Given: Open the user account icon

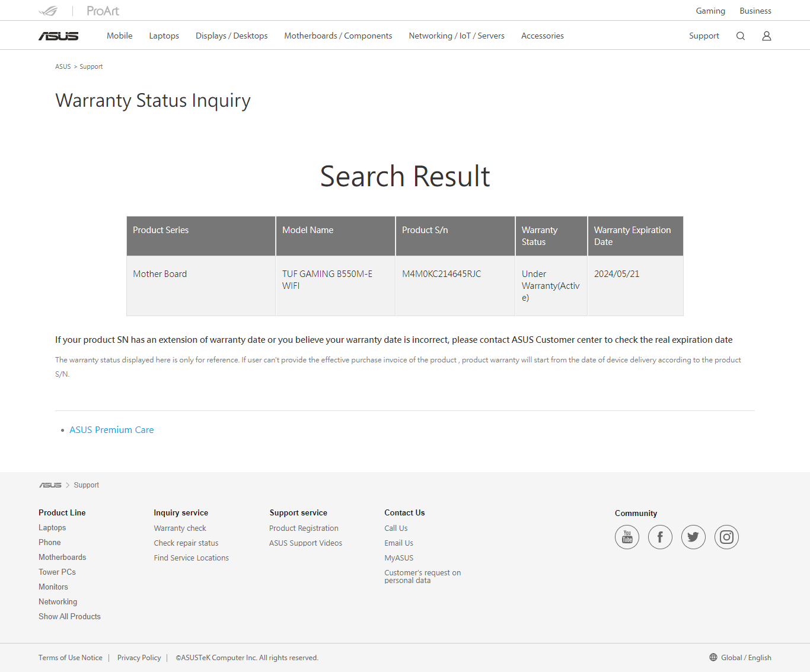Looking at the screenshot, I should click(767, 36).
